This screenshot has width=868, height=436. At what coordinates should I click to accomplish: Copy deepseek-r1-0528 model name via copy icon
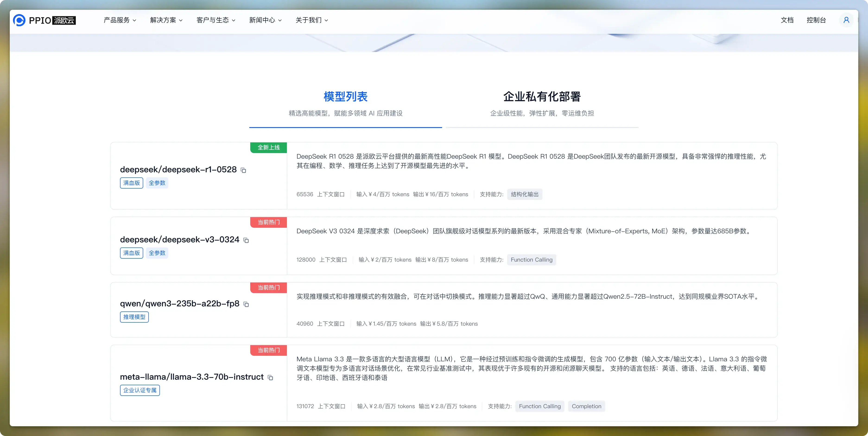(244, 170)
